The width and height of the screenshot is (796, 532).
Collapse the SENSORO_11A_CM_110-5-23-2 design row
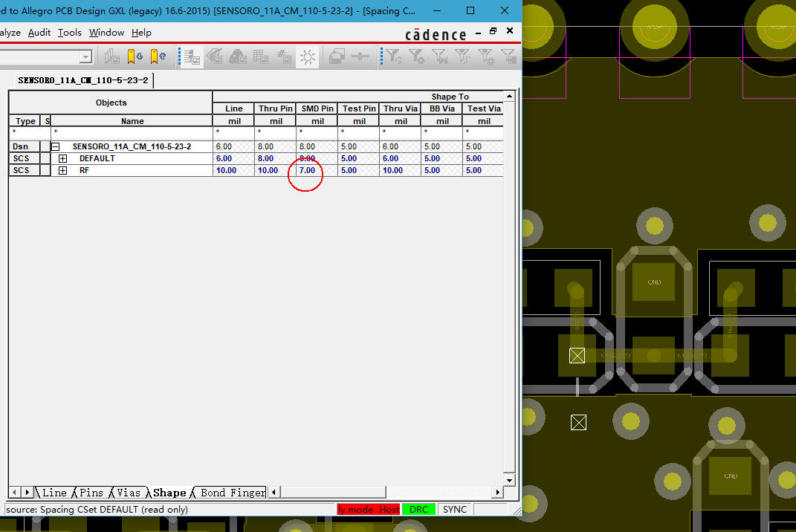pos(56,146)
